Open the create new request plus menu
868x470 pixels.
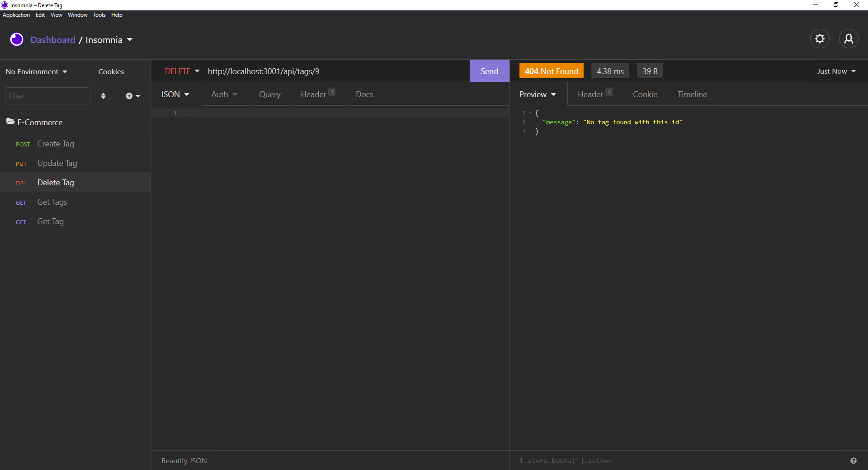pos(133,96)
